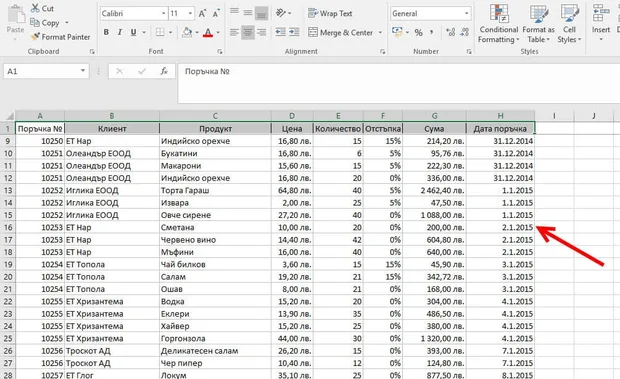Open the borders dropdown arrow
The image size is (620, 379).
170,32
